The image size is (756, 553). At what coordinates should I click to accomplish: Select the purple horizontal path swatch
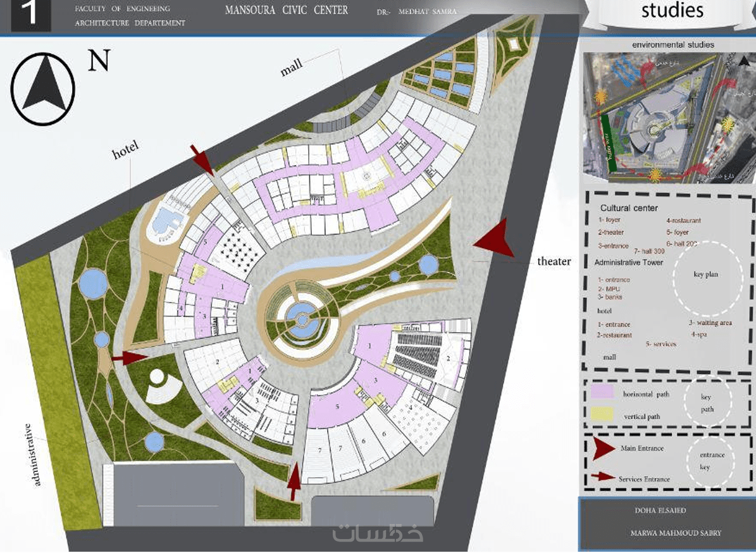(602, 392)
